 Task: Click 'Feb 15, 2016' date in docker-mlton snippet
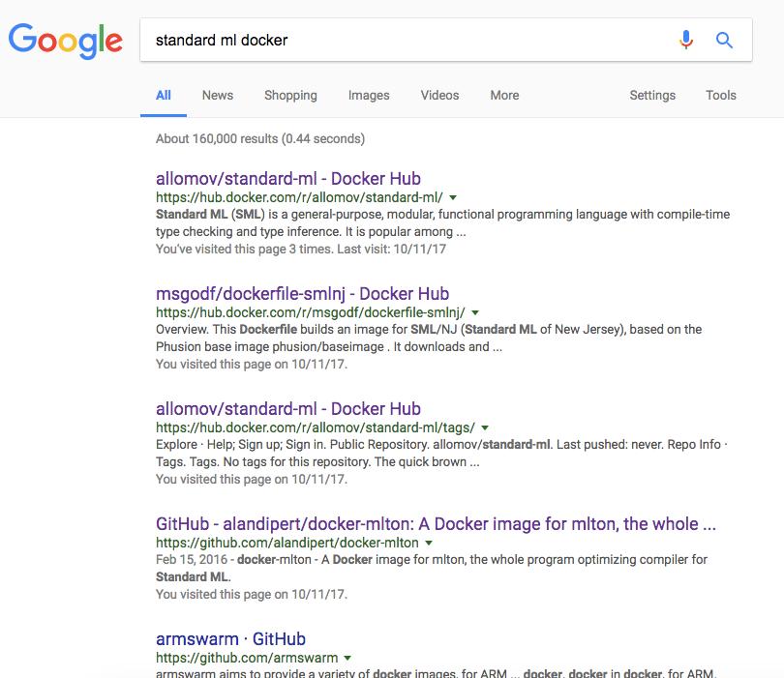coord(191,560)
